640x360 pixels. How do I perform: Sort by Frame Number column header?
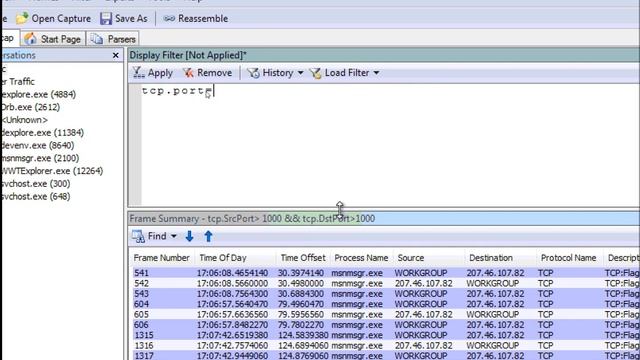pyautogui.click(x=161, y=258)
